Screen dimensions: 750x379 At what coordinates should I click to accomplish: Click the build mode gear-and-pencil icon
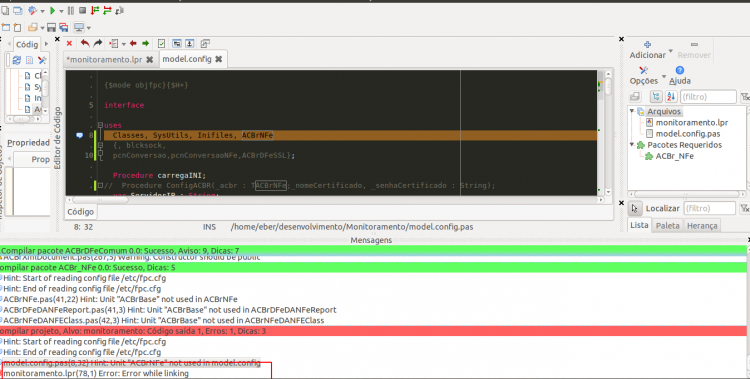33,10
